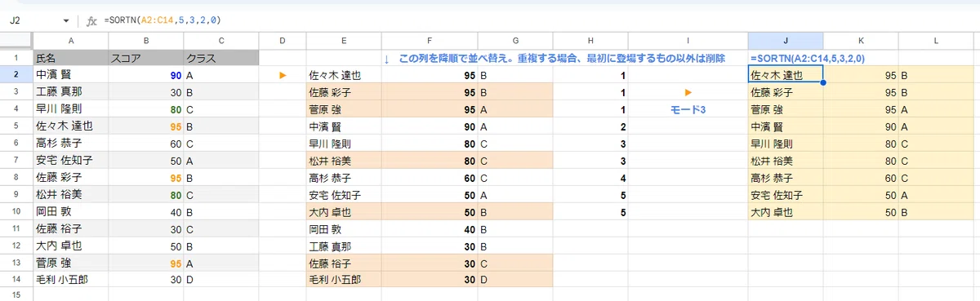The width and height of the screenshot is (980, 301).
Task: Click the クラス header cell
Action: 221,58
